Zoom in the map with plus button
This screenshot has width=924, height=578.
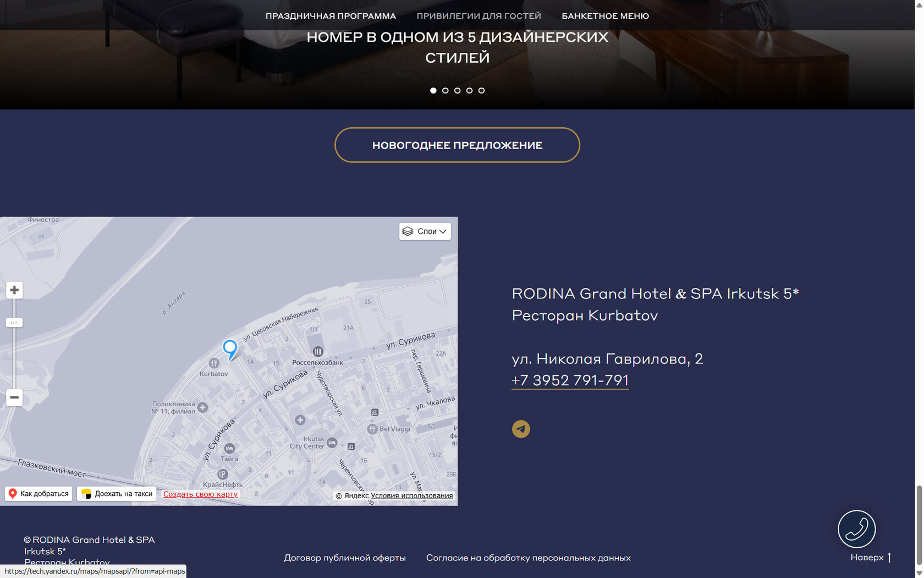[x=14, y=290]
